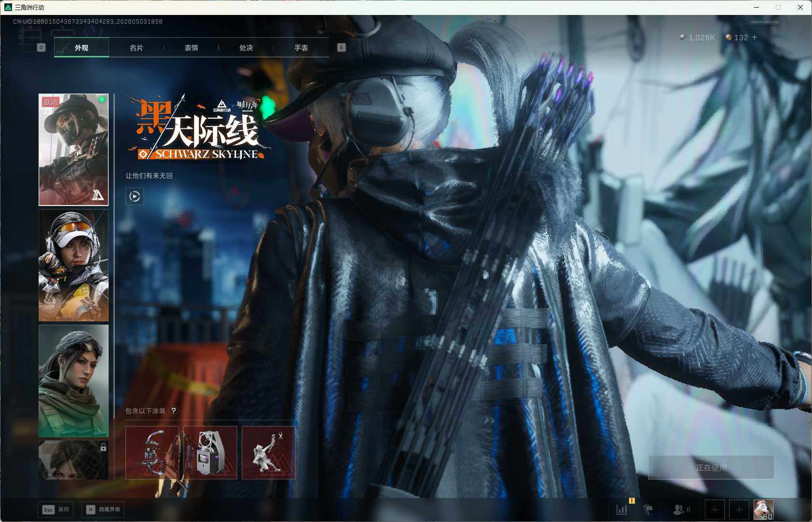
Task: Minimize the 三角洲行动 window
Action: [756, 7]
